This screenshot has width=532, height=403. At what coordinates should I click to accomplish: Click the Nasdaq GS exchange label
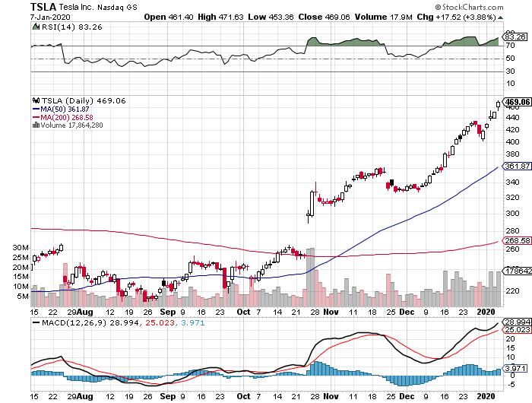point(117,8)
